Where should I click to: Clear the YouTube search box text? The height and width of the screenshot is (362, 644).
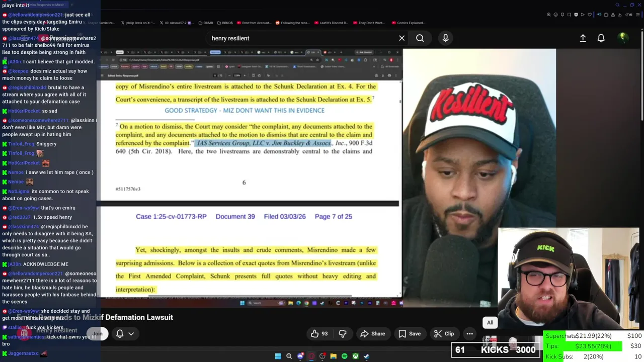(401, 38)
